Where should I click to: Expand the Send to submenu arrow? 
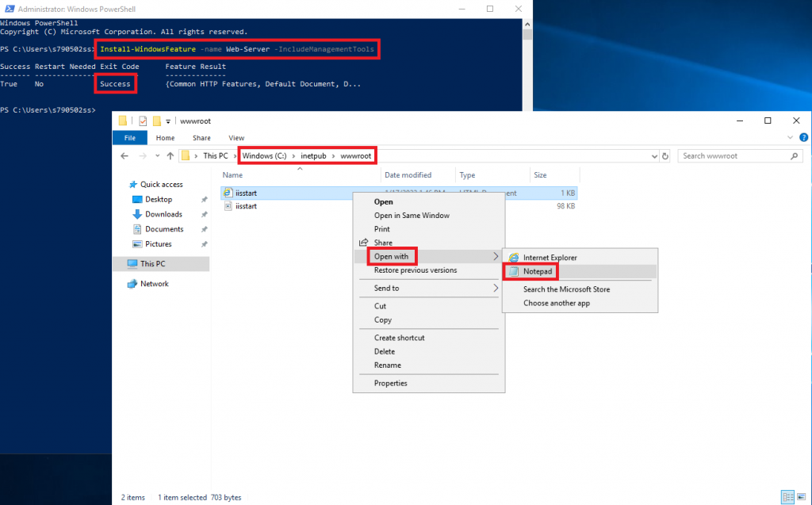click(x=496, y=288)
